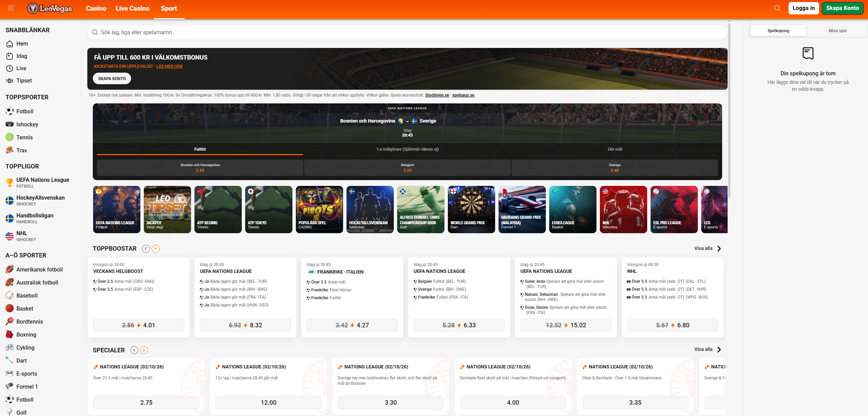Add Veckans Helgboost 4.01 odds
Screen dimensions: 868x416
click(x=139, y=325)
